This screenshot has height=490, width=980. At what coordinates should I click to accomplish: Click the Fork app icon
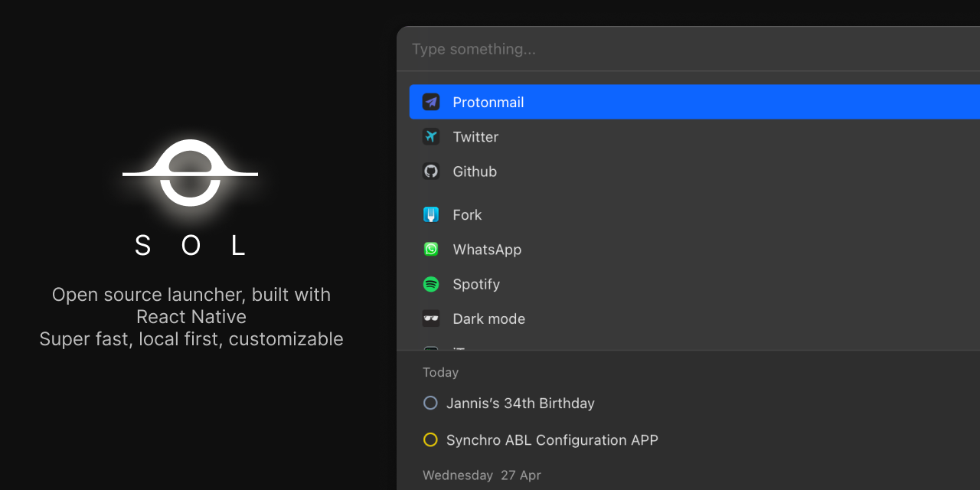click(x=431, y=214)
